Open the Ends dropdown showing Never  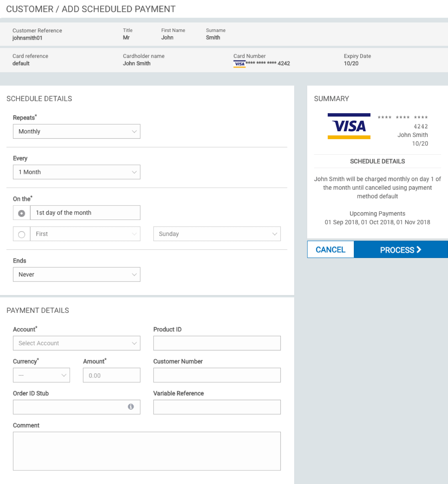77,274
